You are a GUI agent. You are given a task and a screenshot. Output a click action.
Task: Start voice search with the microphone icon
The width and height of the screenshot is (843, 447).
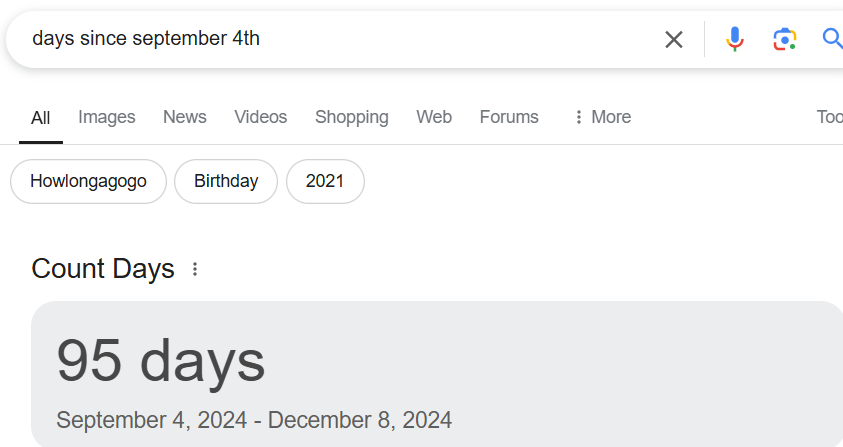(x=734, y=39)
